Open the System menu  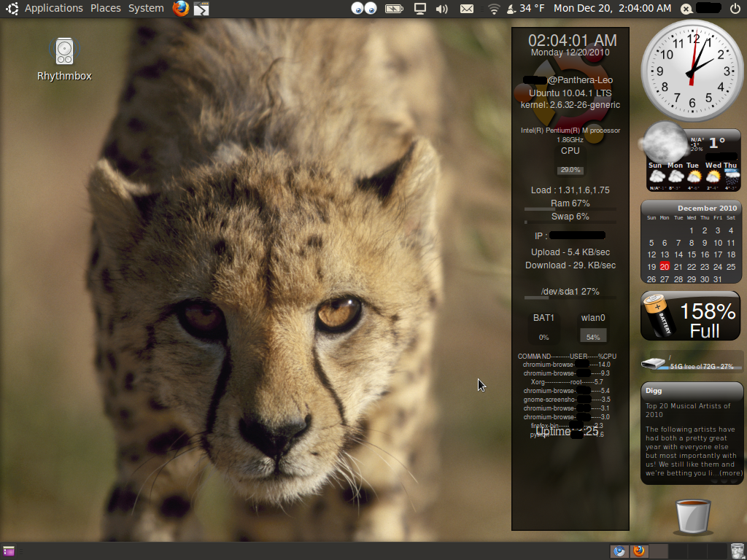pos(146,8)
